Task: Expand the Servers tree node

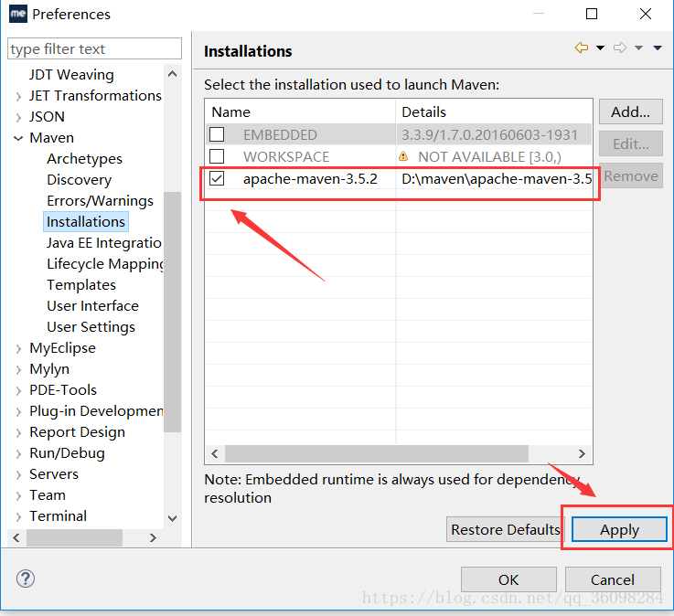Action: (x=18, y=474)
